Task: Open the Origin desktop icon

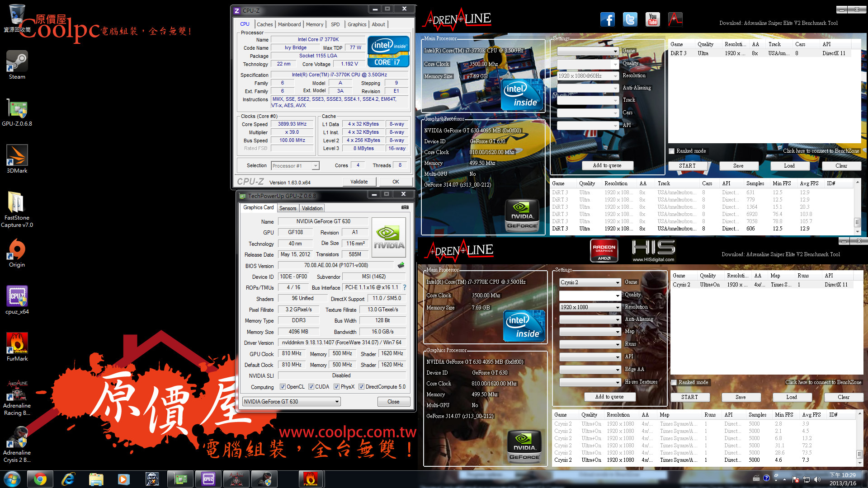Action: (x=17, y=253)
